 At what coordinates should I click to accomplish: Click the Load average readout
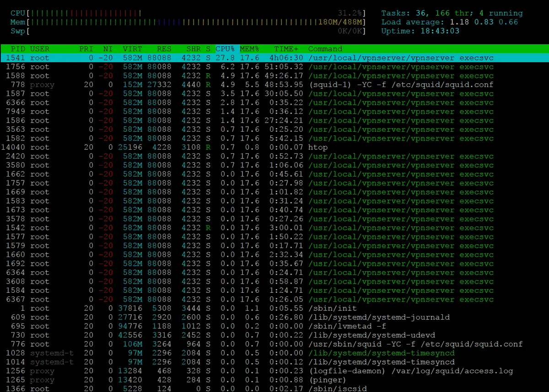pyautogui.click(x=450, y=22)
